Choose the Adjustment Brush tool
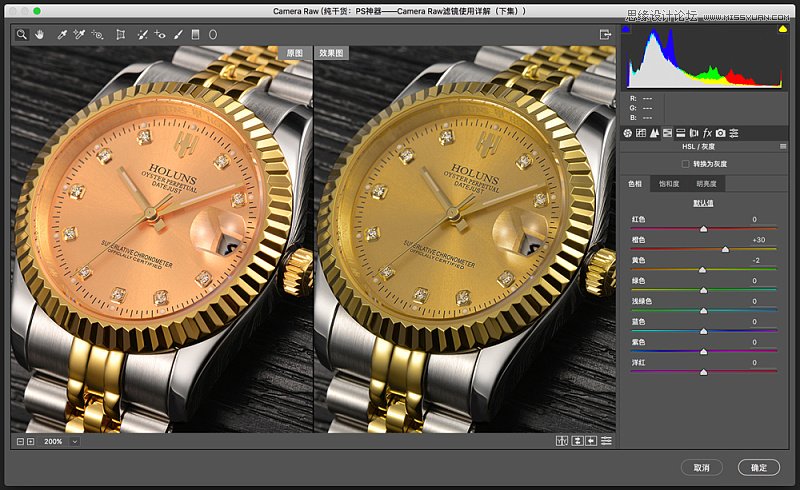Viewport: 800px width, 490px height. (x=178, y=34)
